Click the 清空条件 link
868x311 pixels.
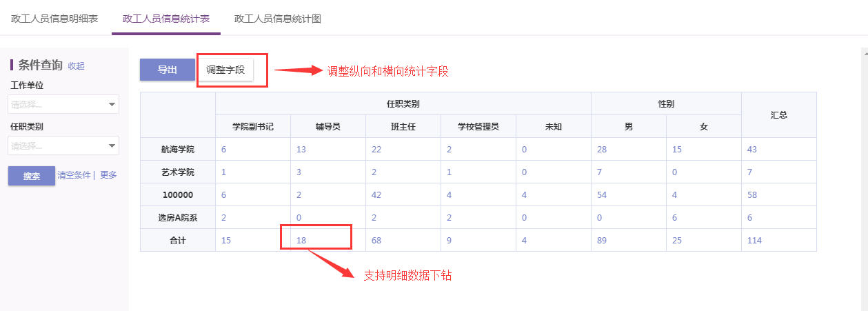click(74, 175)
